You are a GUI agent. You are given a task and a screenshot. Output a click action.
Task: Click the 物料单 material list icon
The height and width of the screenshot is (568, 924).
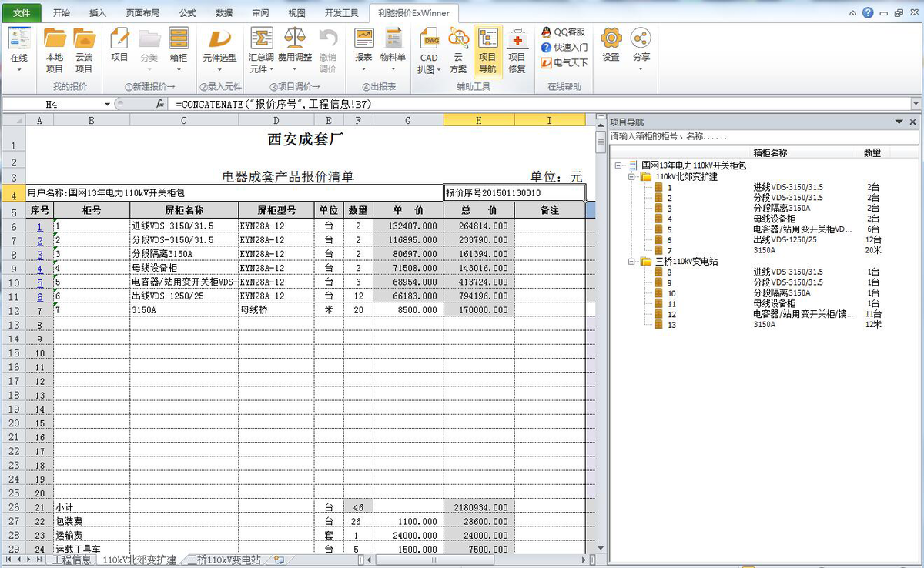(x=393, y=48)
